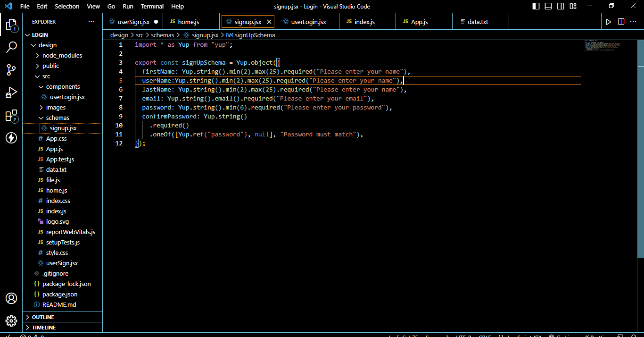
Task: Open the Go menu
Action: [x=111, y=7]
